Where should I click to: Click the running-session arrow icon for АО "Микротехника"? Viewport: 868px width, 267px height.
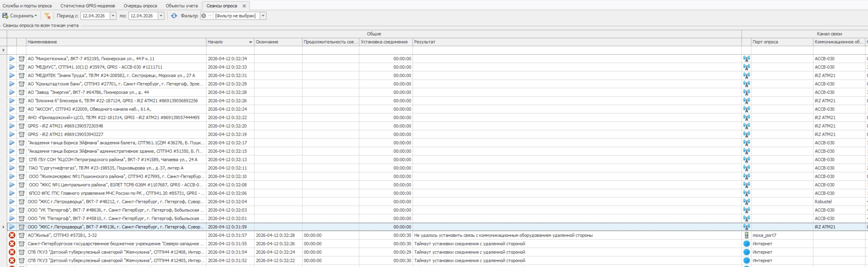tap(12, 59)
